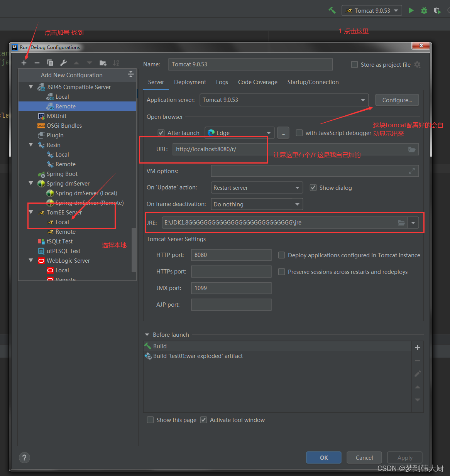
Task: Click the move configuration down arrow
Action: point(90,63)
